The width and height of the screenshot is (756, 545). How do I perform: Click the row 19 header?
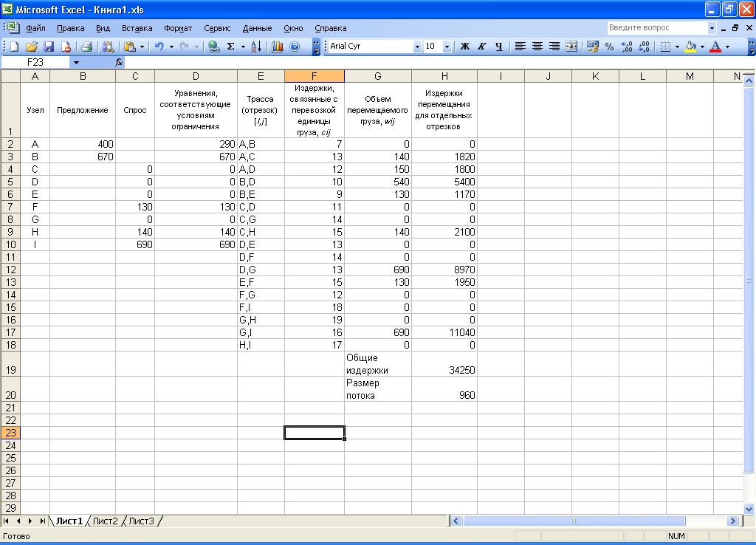point(10,364)
